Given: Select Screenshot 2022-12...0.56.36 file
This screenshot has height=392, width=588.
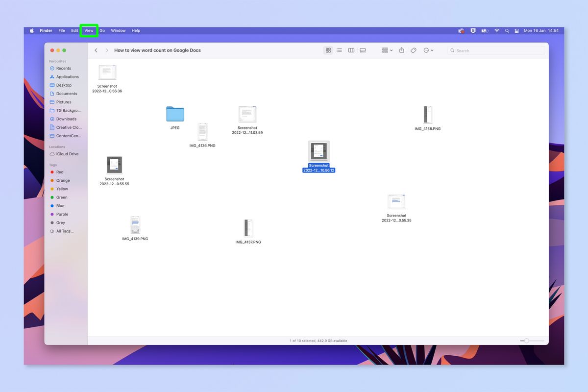Looking at the screenshot, I should pos(107,73).
